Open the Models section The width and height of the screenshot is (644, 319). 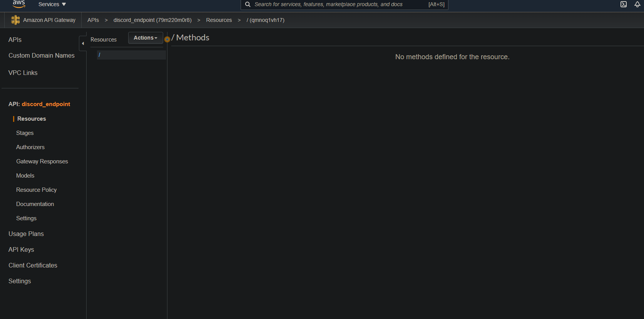pos(25,176)
